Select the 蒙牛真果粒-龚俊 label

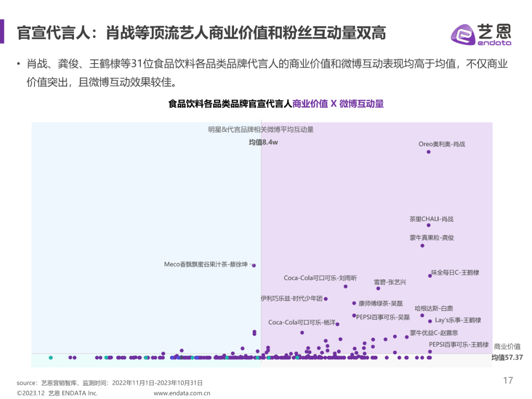[432, 238]
